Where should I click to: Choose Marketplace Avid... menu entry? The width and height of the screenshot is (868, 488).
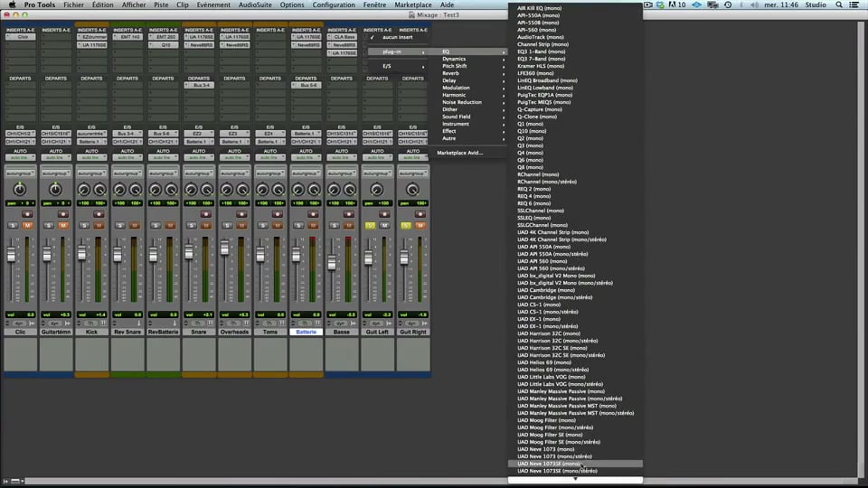(460, 153)
